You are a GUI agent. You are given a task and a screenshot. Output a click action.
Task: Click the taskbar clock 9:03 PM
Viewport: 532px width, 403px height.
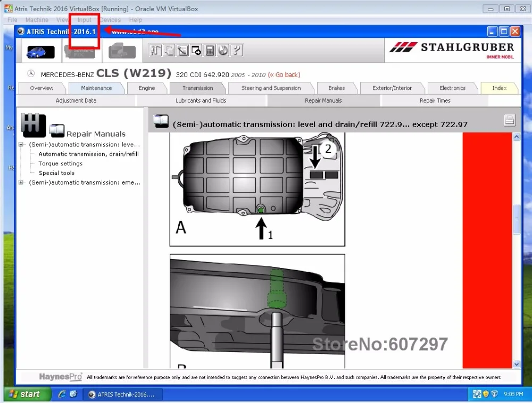(513, 394)
